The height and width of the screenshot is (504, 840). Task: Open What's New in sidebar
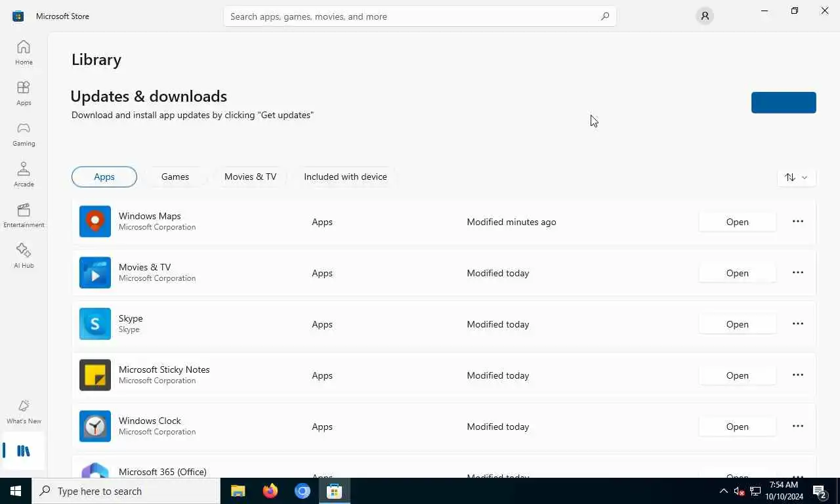pyautogui.click(x=24, y=411)
